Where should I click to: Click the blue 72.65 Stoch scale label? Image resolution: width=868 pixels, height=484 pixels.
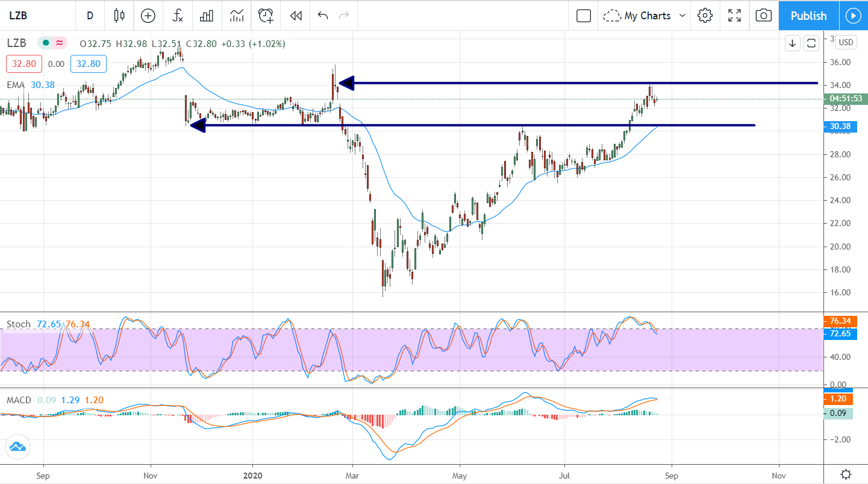click(x=840, y=333)
